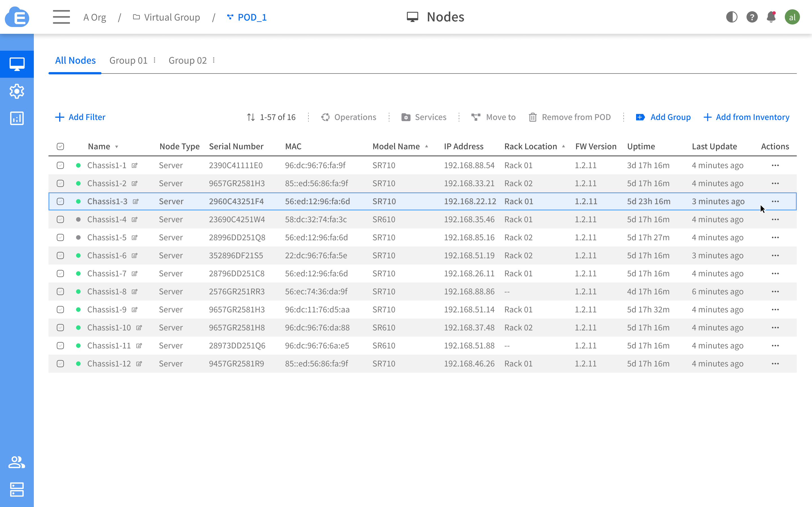The width and height of the screenshot is (812, 507).
Task: Switch to the Group 02 tab
Action: tap(187, 60)
